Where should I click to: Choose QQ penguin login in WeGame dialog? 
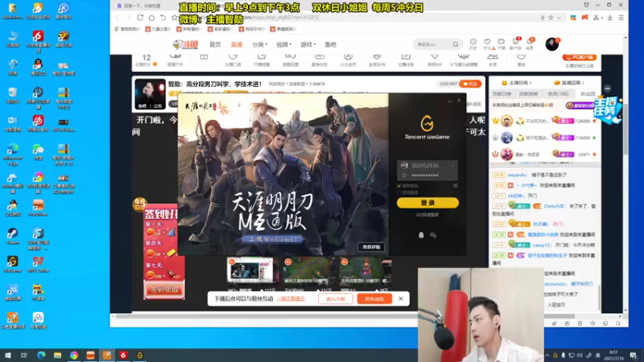tap(421, 235)
